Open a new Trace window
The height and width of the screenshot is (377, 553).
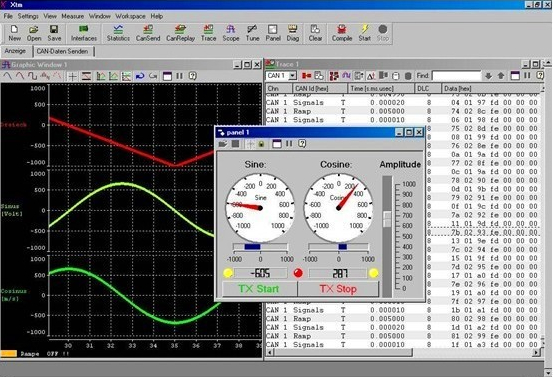tap(208, 33)
